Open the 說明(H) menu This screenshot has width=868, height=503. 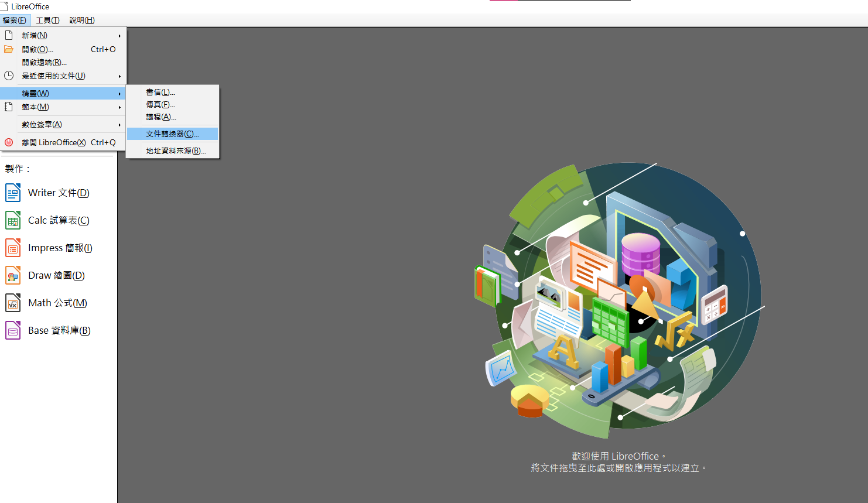82,20
